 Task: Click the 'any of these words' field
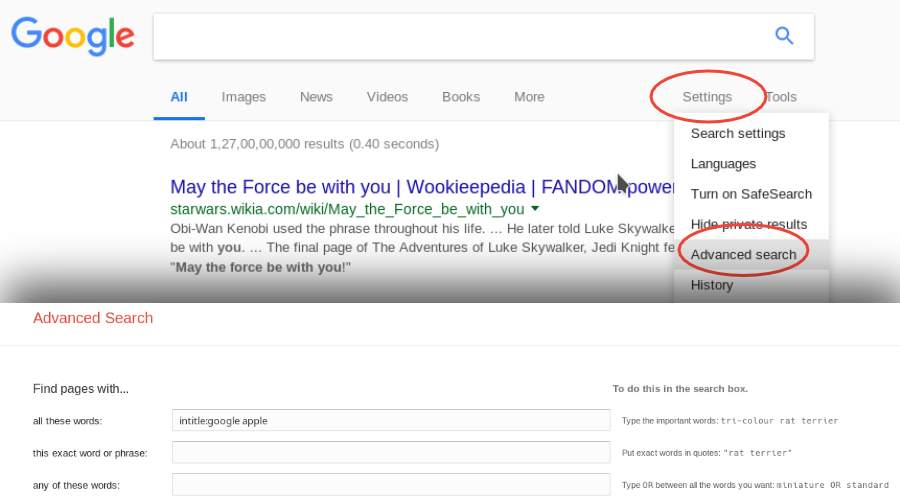[x=391, y=485]
